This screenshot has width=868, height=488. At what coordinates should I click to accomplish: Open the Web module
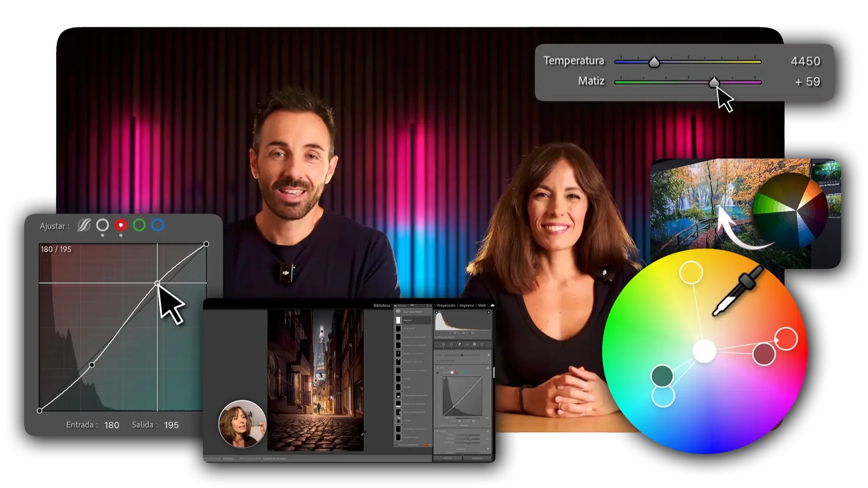tap(482, 305)
